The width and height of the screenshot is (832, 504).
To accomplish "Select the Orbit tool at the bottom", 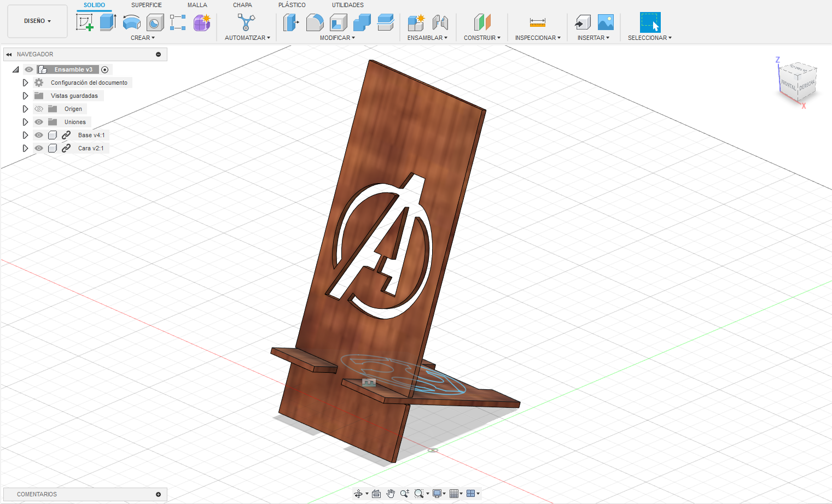I will [x=358, y=493].
